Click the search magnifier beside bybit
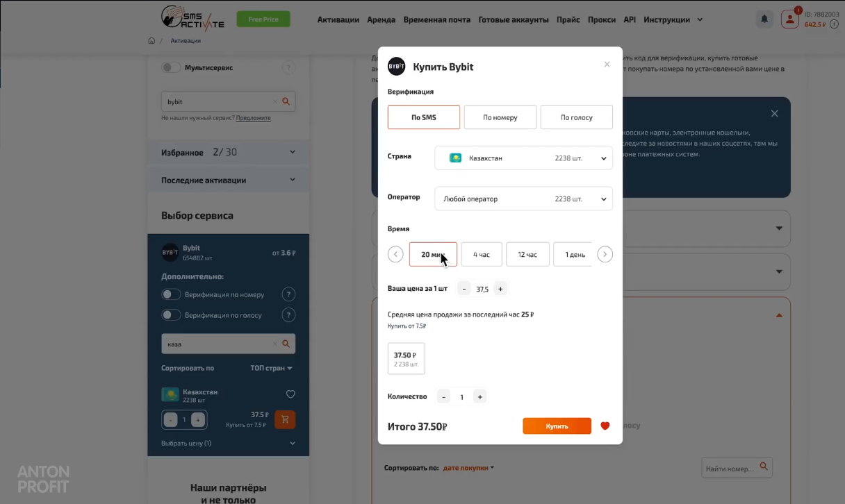Image resolution: width=845 pixels, height=504 pixels. tap(286, 101)
